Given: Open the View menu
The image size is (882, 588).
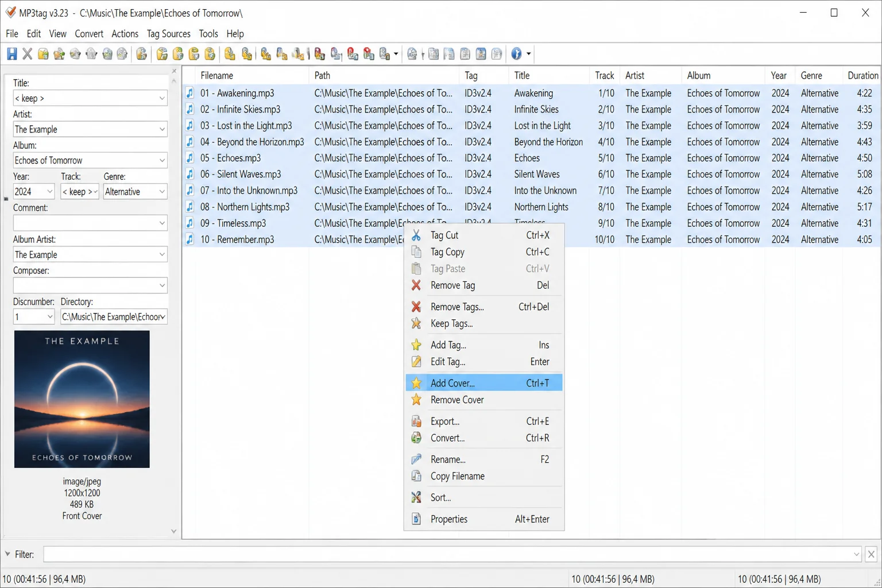Looking at the screenshot, I should pos(57,34).
